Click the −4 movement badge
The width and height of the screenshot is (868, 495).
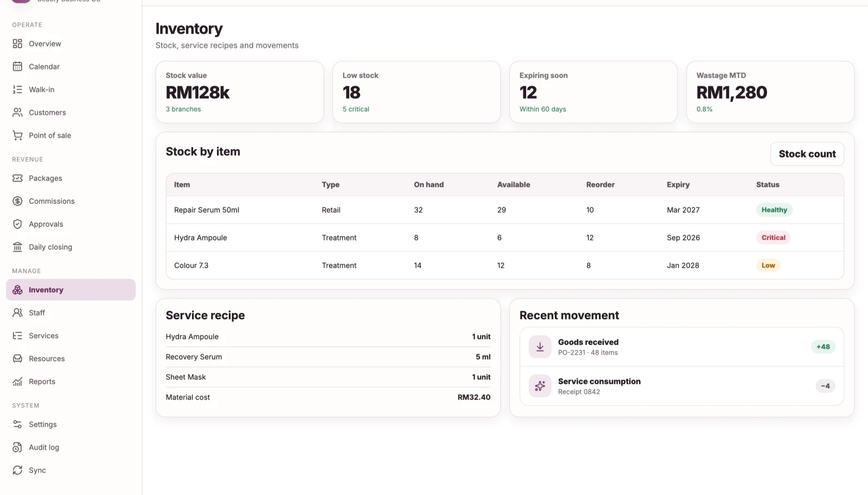click(825, 386)
